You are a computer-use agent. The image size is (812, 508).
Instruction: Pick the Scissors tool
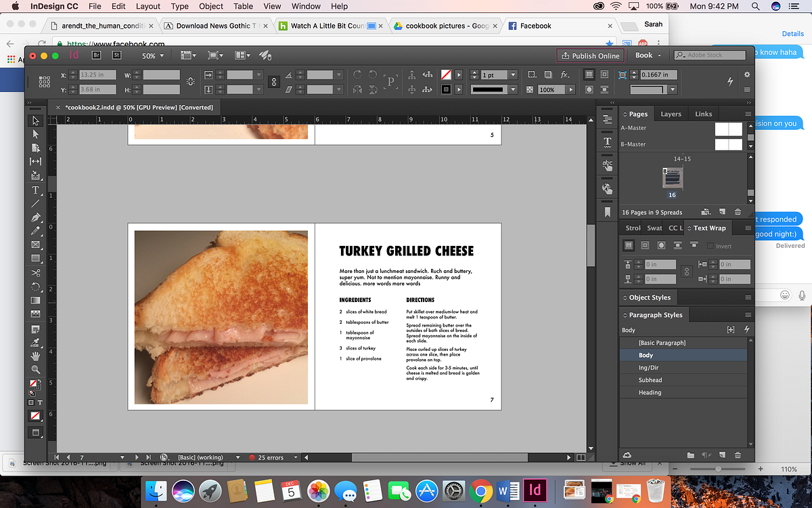click(x=35, y=272)
